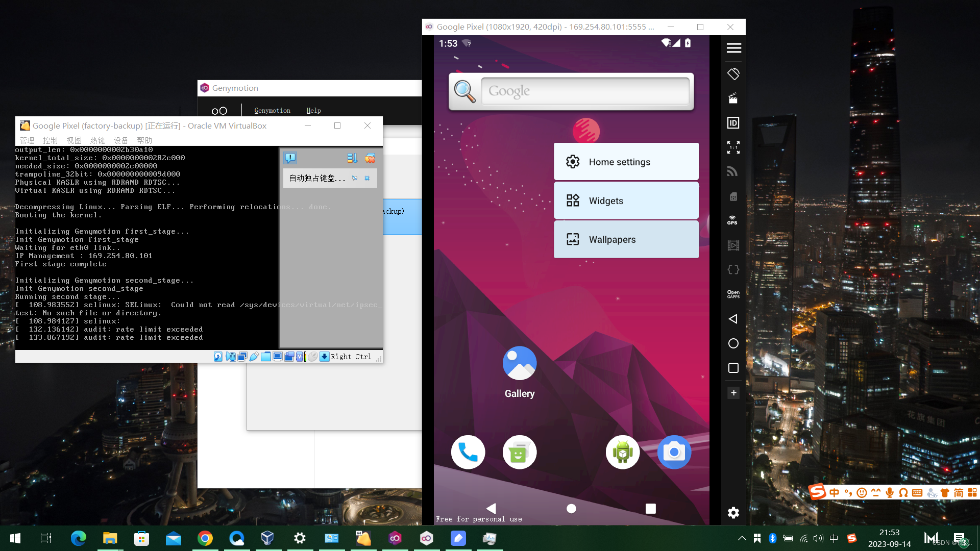Choose Home settings in the popup
The width and height of the screenshot is (980, 551).
click(626, 162)
